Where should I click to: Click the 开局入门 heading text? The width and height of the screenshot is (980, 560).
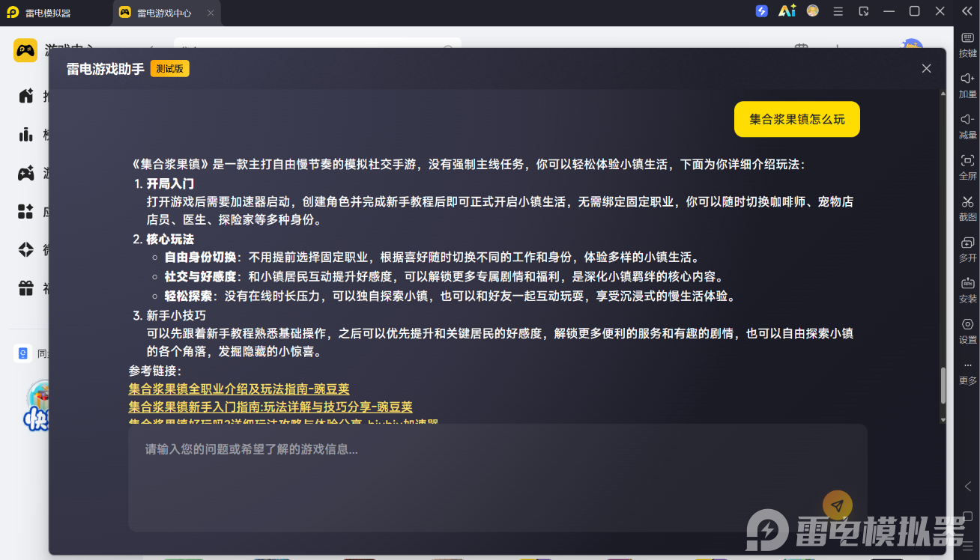tap(170, 183)
